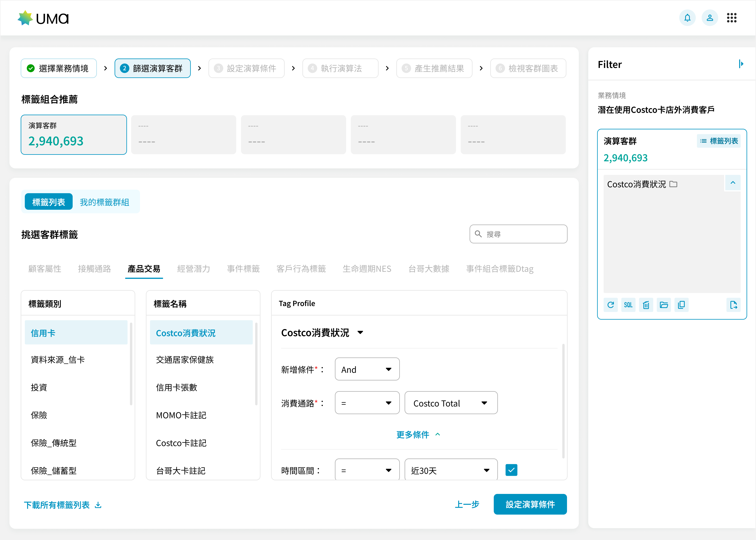Image resolution: width=756 pixels, height=540 pixels.
Task: Open the apps grid menu
Action: tap(731, 18)
